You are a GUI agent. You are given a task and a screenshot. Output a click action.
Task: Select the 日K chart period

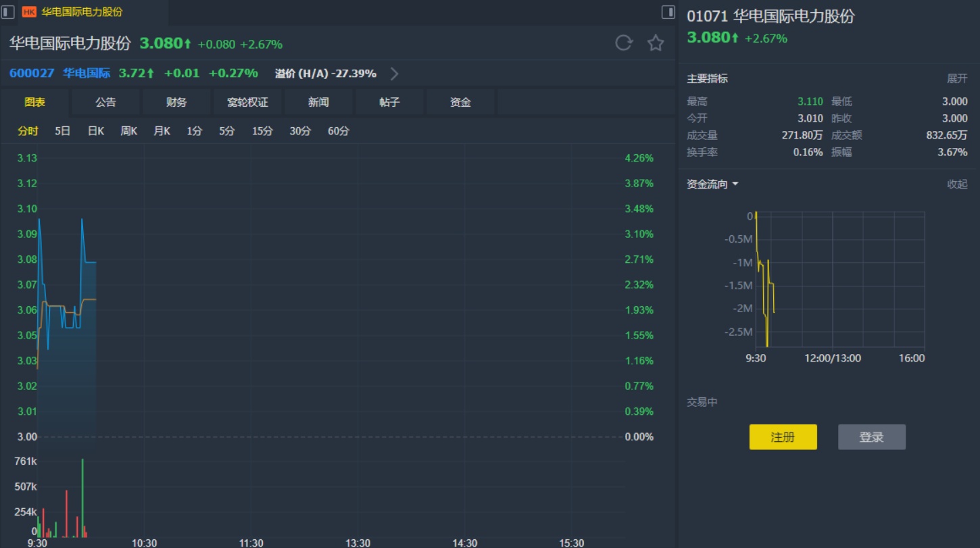click(96, 131)
